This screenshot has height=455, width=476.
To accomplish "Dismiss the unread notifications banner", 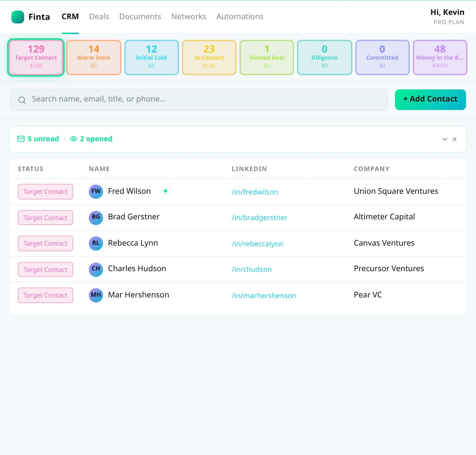I will tap(454, 139).
